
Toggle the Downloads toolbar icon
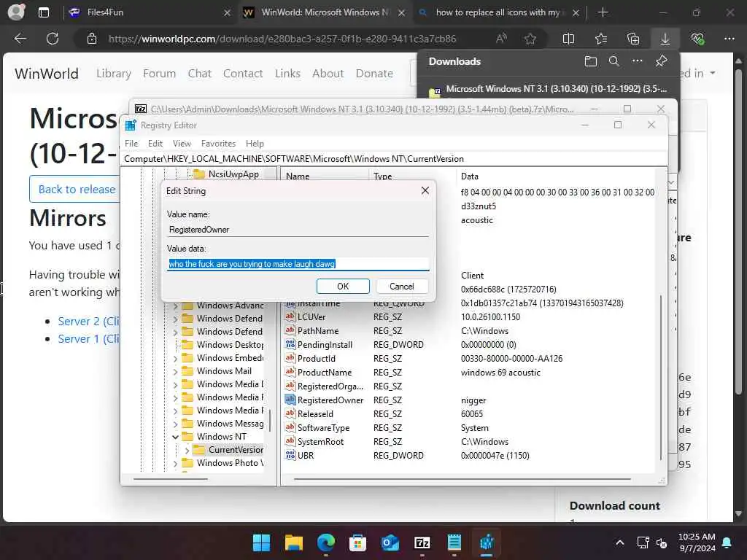coord(665,39)
